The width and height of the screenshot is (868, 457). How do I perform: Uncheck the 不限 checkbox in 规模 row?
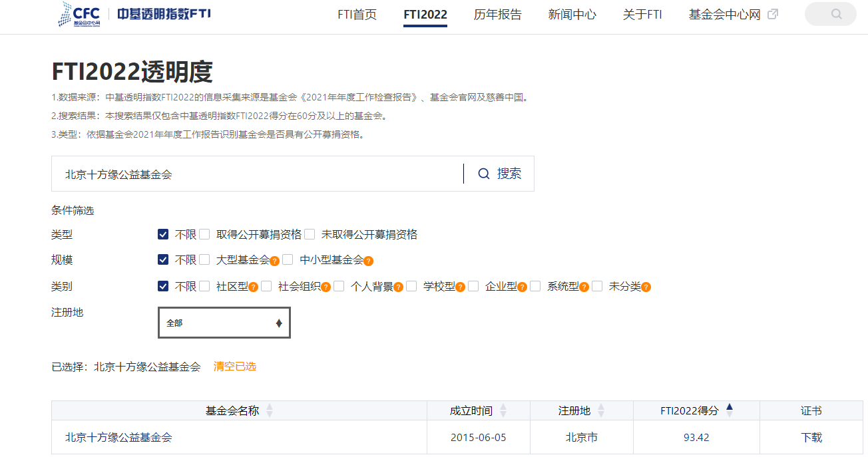click(x=163, y=260)
